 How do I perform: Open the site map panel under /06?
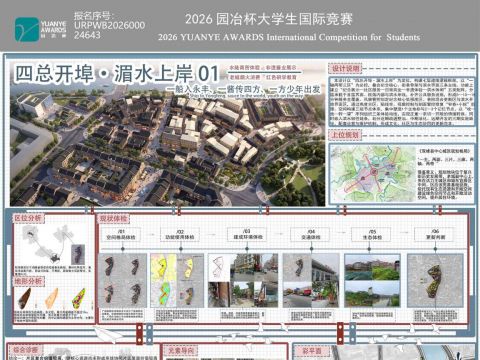coord(435,280)
